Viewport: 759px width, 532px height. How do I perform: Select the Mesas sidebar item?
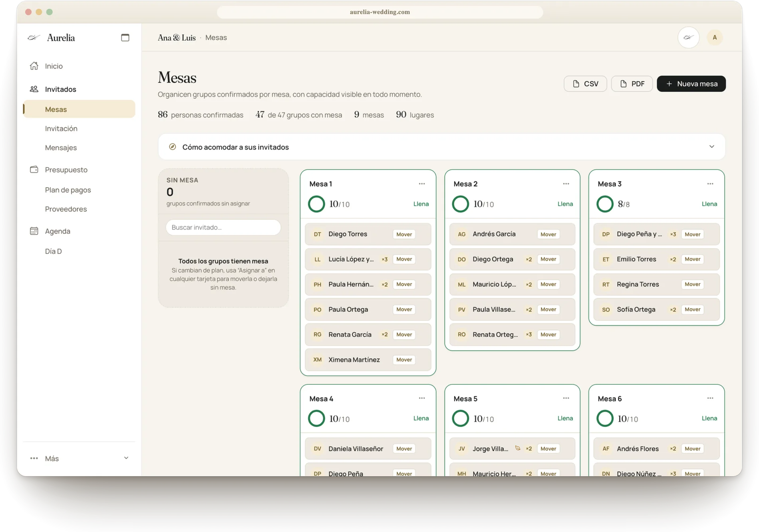(79, 109)
